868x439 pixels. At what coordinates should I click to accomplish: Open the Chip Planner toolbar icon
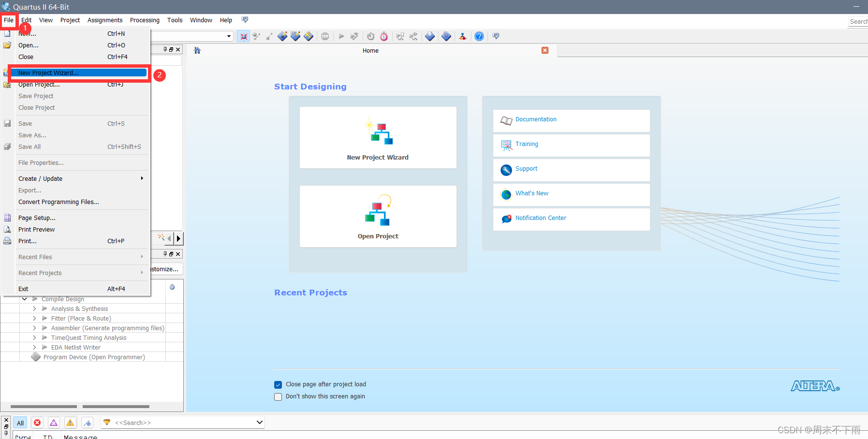(309, 36)
